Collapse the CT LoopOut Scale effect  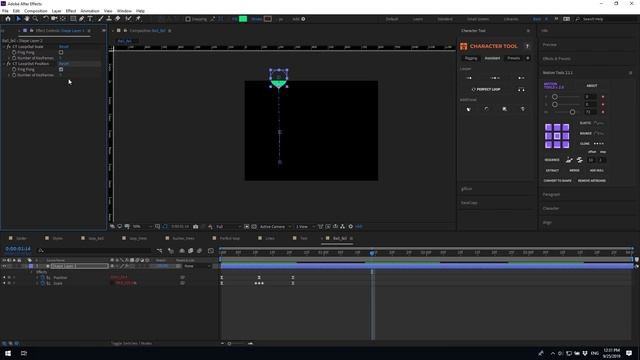(4, 47)
